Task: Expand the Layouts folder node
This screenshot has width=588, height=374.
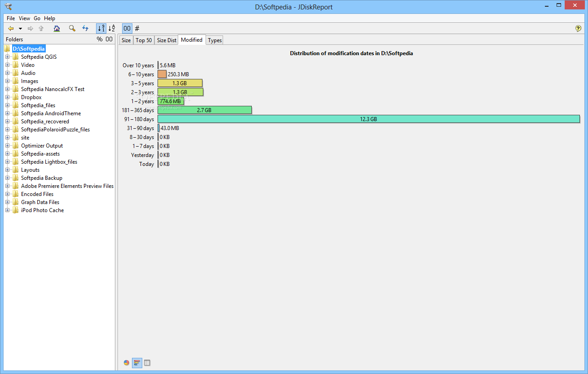Action: point(7,170)
